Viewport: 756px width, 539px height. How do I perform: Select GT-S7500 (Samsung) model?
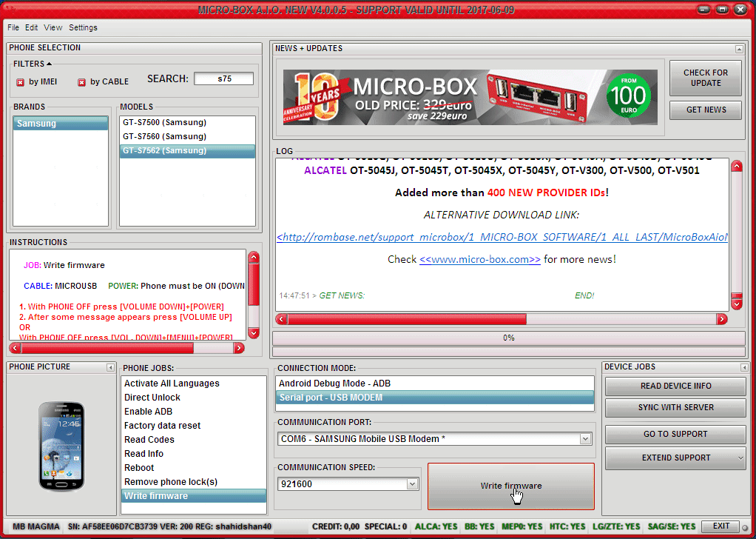tap(188, 123)
